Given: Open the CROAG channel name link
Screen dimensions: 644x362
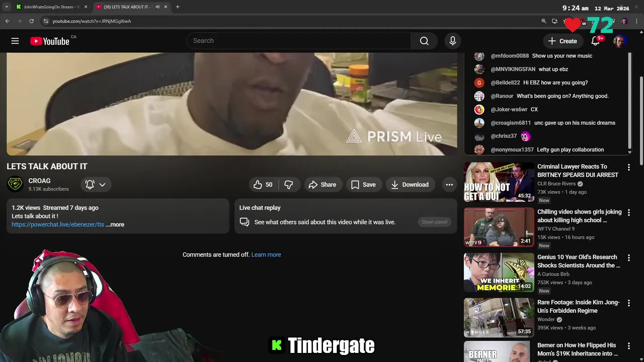Looking at the screenshot, I should pyautogui.click(x=39, y=180).
